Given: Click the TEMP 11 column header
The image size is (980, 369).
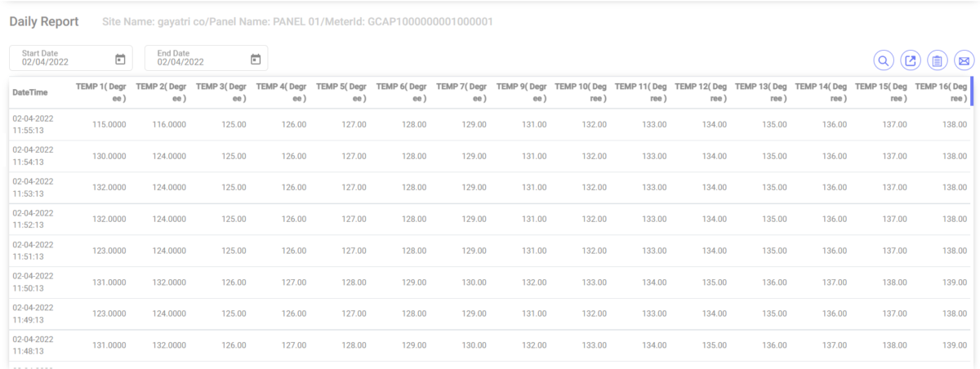Looking at the screenshot, I should [641, 92].
